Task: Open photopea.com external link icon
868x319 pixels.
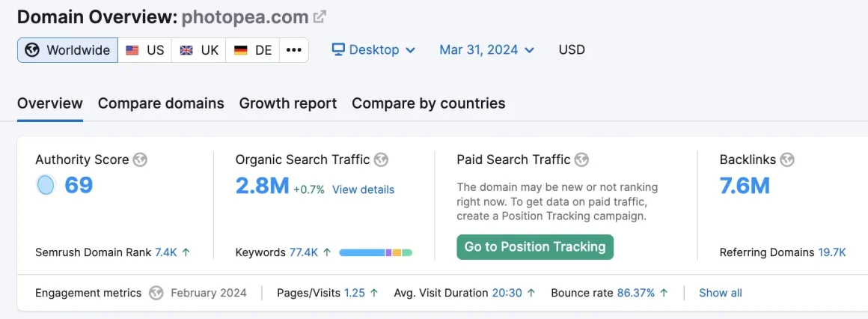Action: 320,16
